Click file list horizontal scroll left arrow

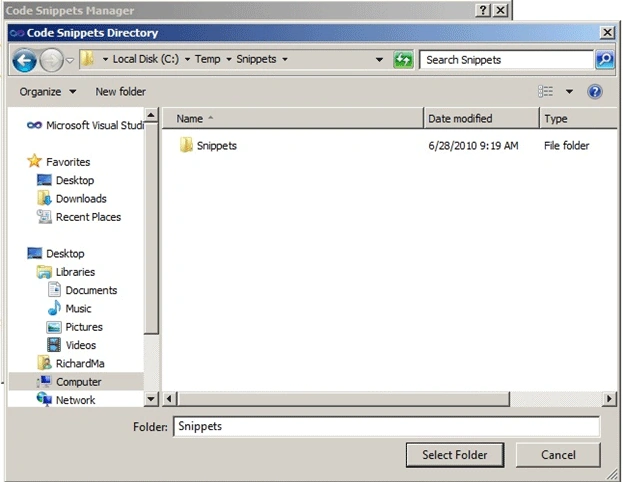(169, 399)
